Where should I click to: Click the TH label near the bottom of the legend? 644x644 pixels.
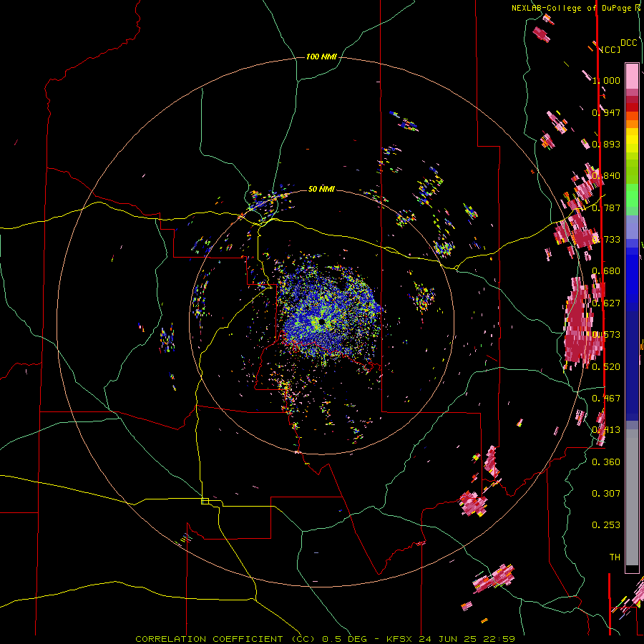(x=615, y=557)
